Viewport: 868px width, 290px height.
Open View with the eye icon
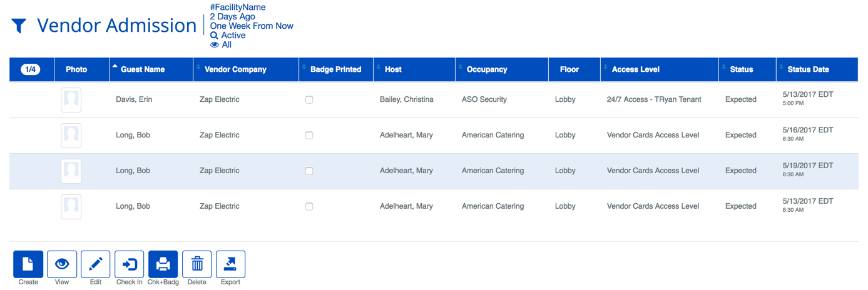[62, 264]
